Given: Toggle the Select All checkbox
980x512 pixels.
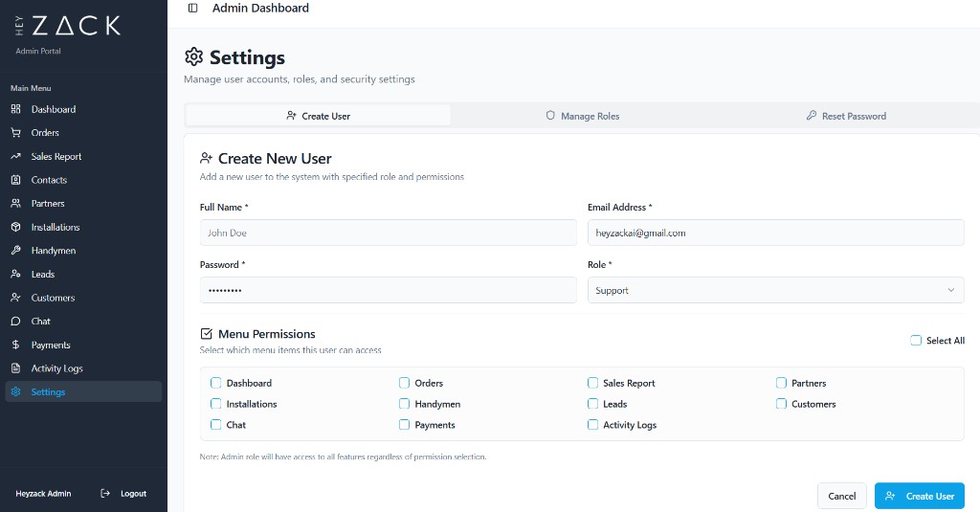Looking at the screenshot, I should (x=916, y=340).
